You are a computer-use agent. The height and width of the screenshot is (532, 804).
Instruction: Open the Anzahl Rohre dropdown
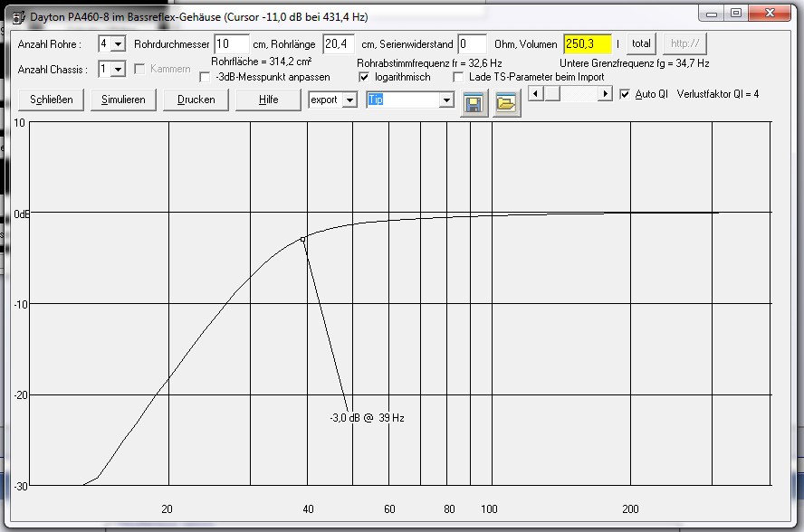click(118, 44)
